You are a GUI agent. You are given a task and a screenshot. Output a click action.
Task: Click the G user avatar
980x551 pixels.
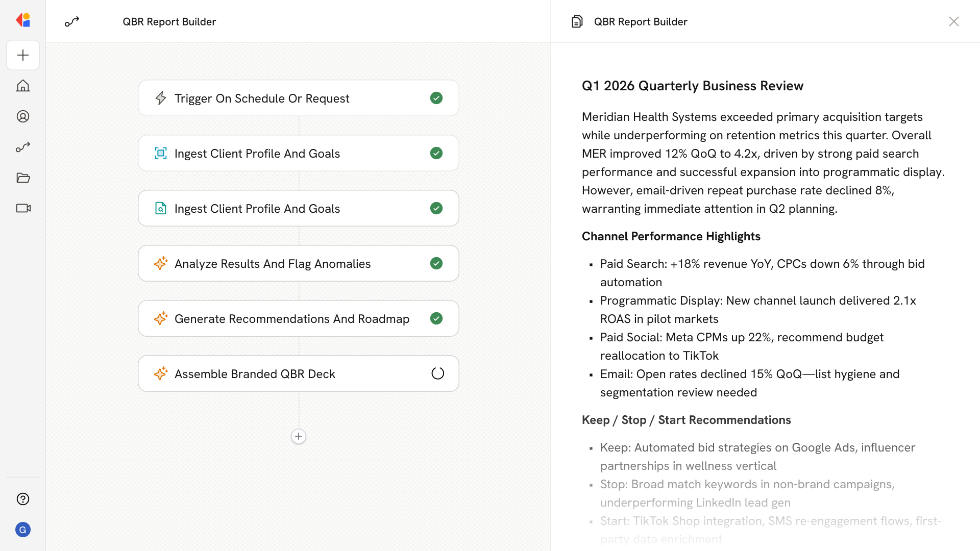tap(23, 530)
